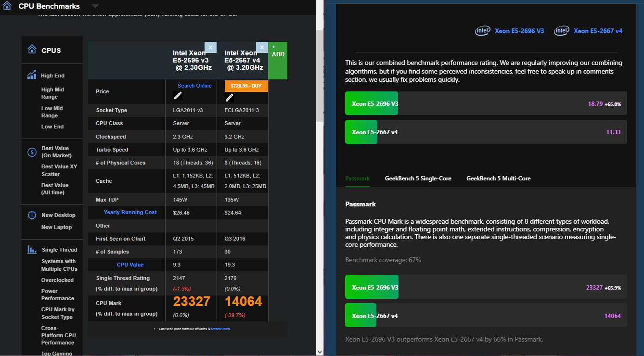
Task: Click the home icon beside CPU Benchmarks
Action: (x=7, y=6)
